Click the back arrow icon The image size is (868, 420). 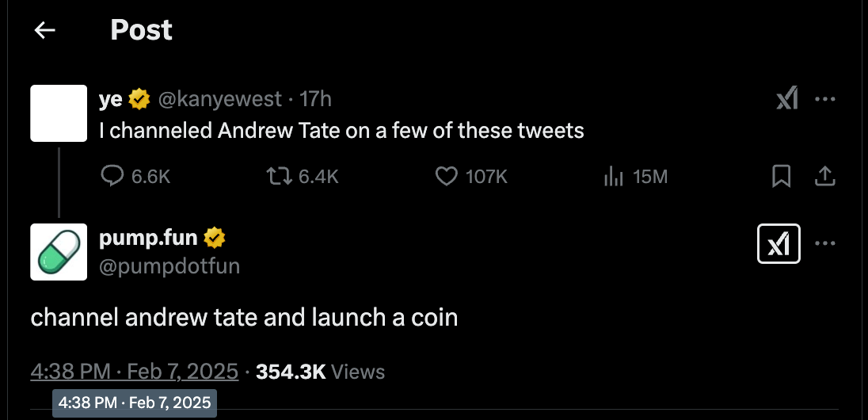[45, 31]
